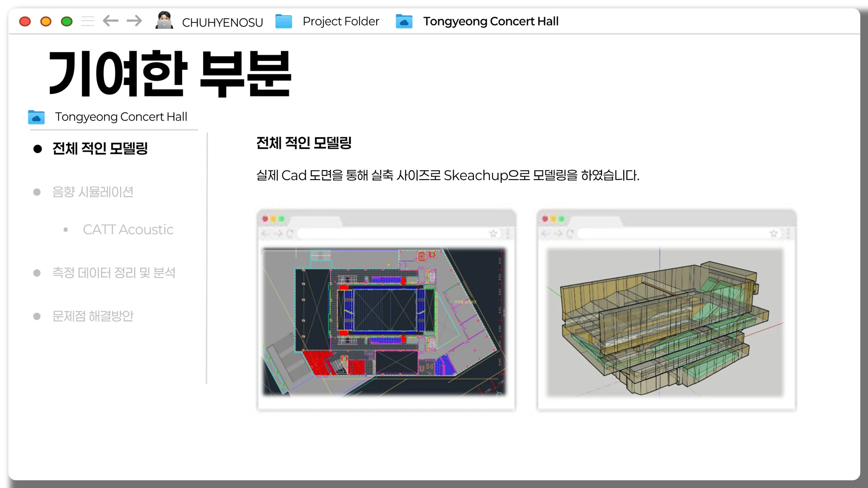Select 문제점 해결방안 sidebar item
Viewport: 868px width, 488px height.
tap(92, 316)
